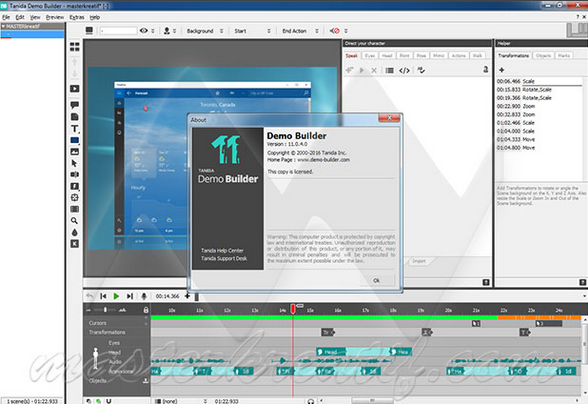This screenshot has width=588, height=404.
Task: Click the list icon in character panel
Action: coord(390,71)
